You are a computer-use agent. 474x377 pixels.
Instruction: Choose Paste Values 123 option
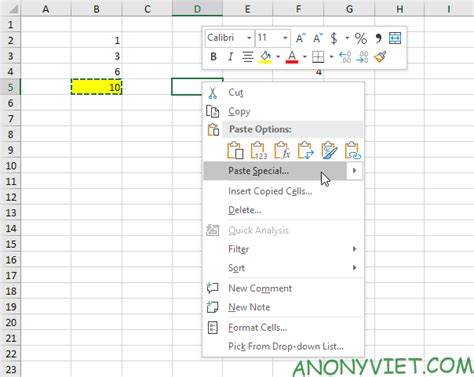point(259,150)
